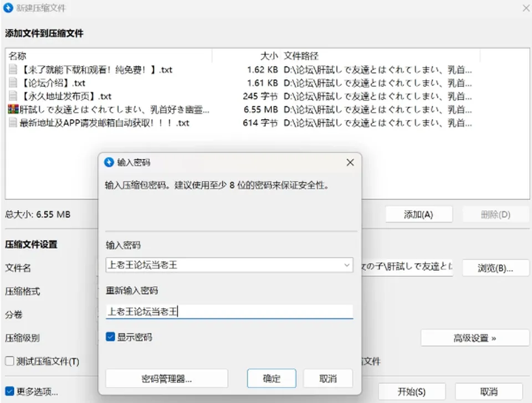This screenshot has width=532, height=403.
Task: Open the 密码管理器... button
Action: (x=167, y=378)
